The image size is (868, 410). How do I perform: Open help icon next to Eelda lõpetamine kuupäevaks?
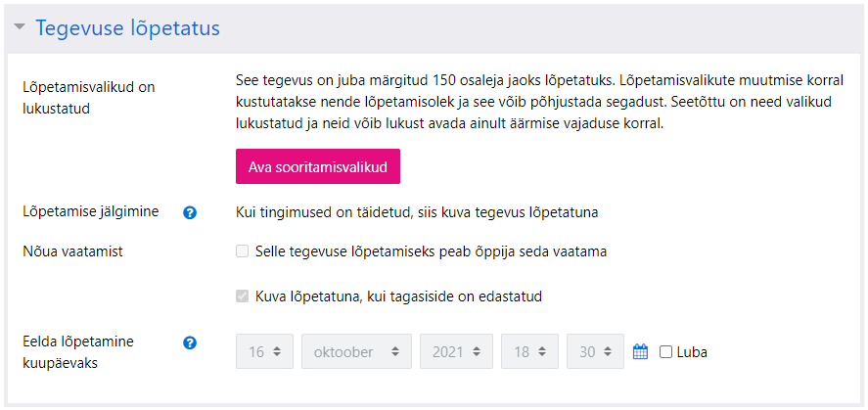190,343
